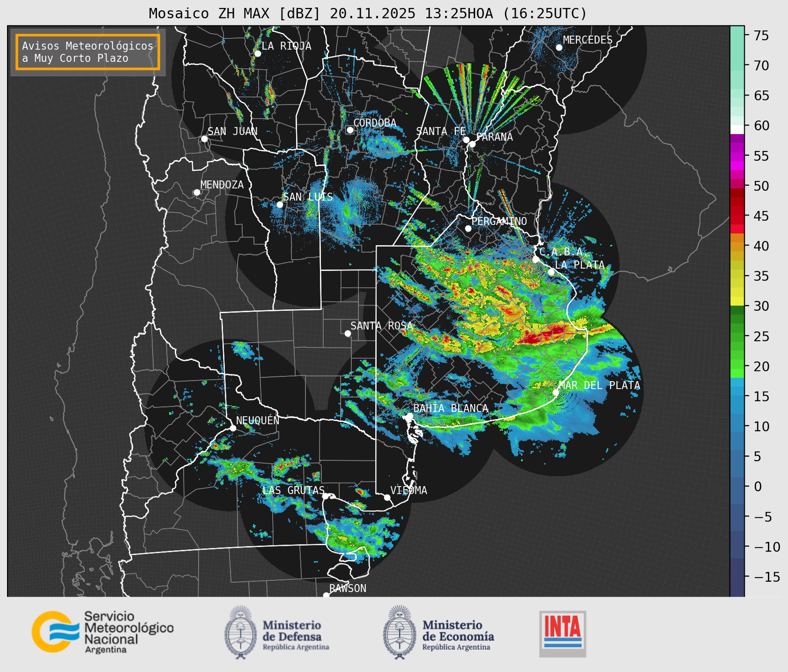Image resolution: width=788 pixels, height=672 pixels.
Task: Click the BAHÍA BLANCA label
Action: point(451,408)
